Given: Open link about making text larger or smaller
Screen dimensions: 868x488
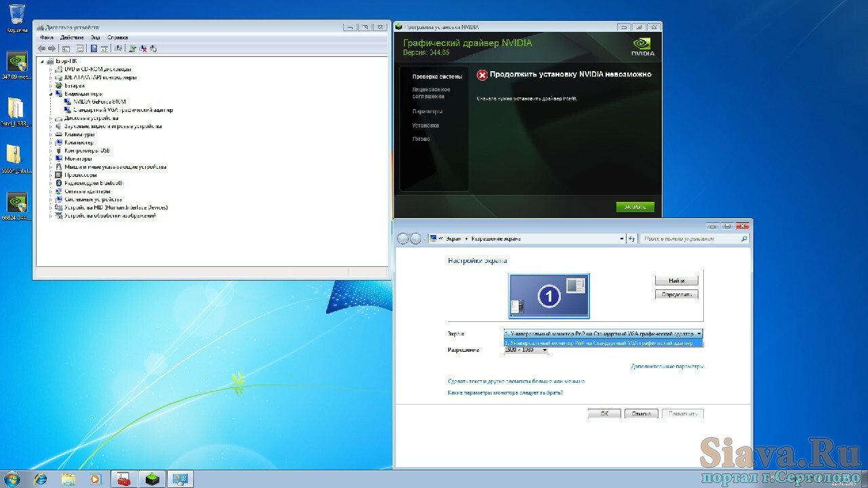Looking at the screenshot, I should coord(516,382).
